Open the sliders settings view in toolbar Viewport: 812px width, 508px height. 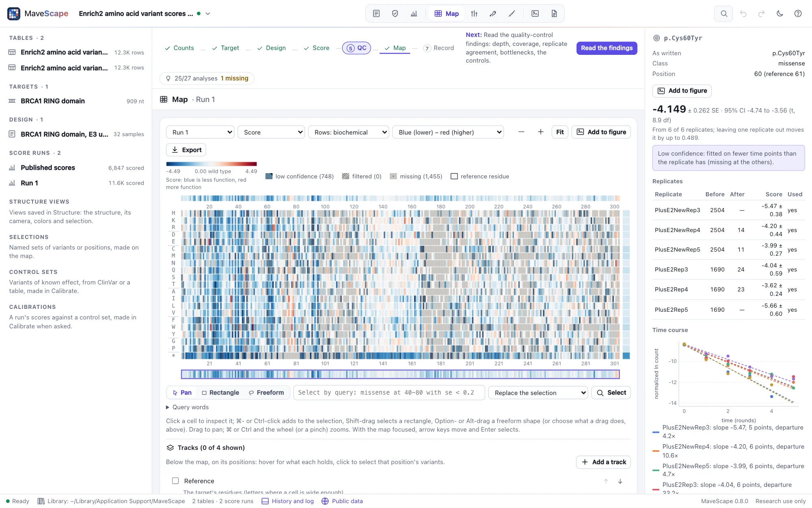tap(474, 13)
